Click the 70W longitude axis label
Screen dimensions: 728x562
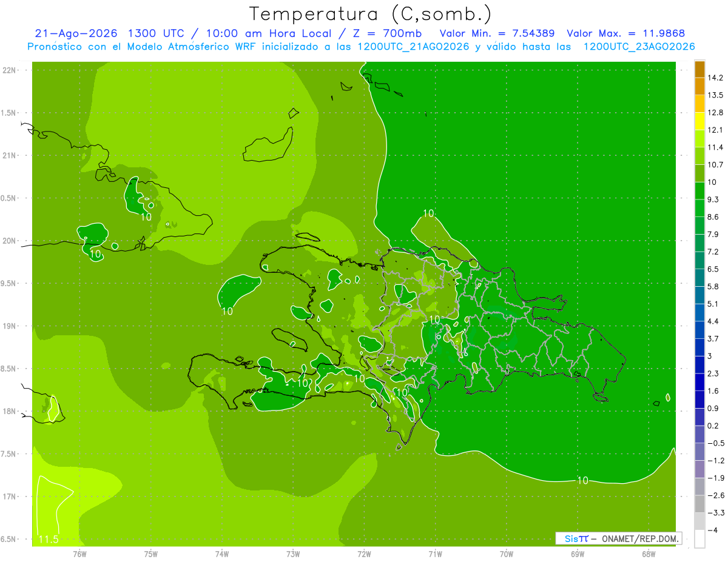click(507, 554)
